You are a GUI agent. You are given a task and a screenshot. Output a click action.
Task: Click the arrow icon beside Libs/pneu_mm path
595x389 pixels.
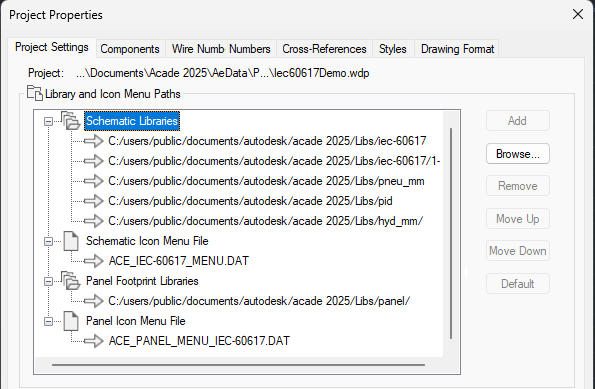(x=93, y=181)
